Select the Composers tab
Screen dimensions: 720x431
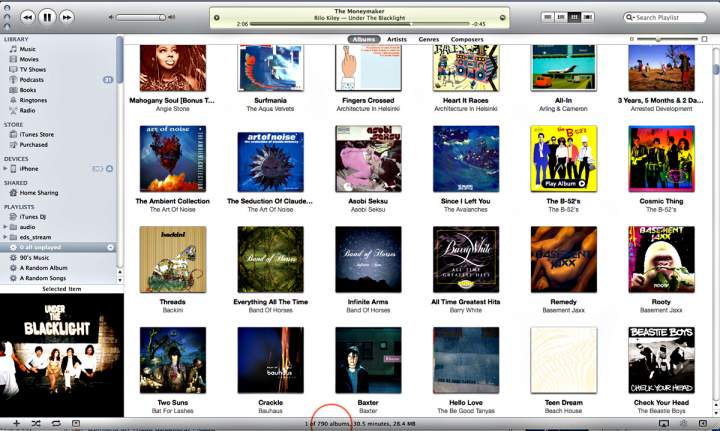(467, 39)
